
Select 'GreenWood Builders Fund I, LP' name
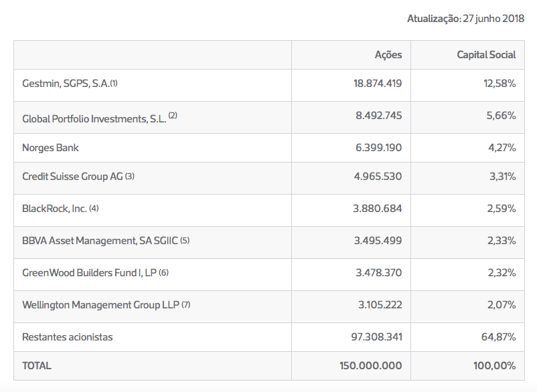[89, 273]
